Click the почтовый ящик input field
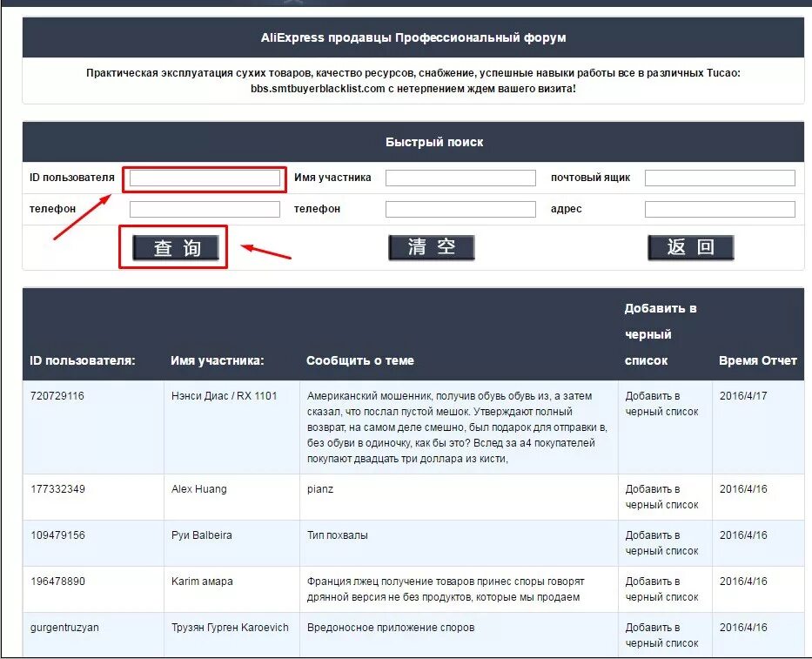This screenshot has height=659, width=812. [720, 178]
